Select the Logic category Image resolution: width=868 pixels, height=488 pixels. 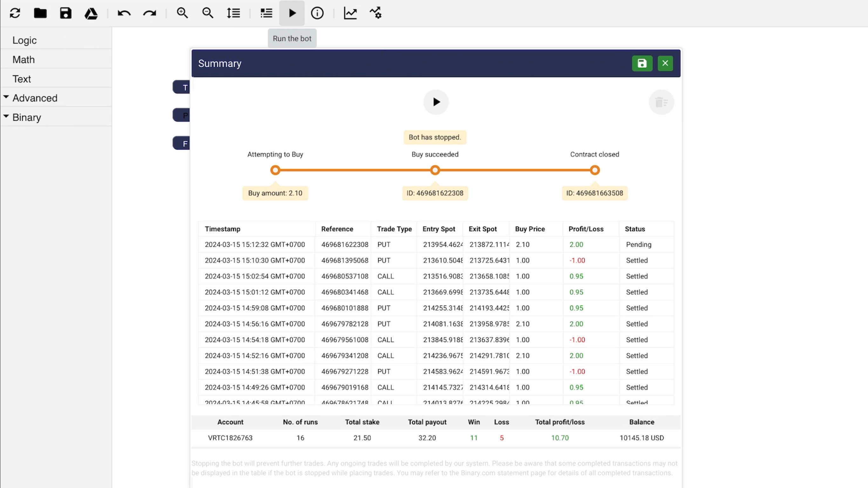point(24,40)
